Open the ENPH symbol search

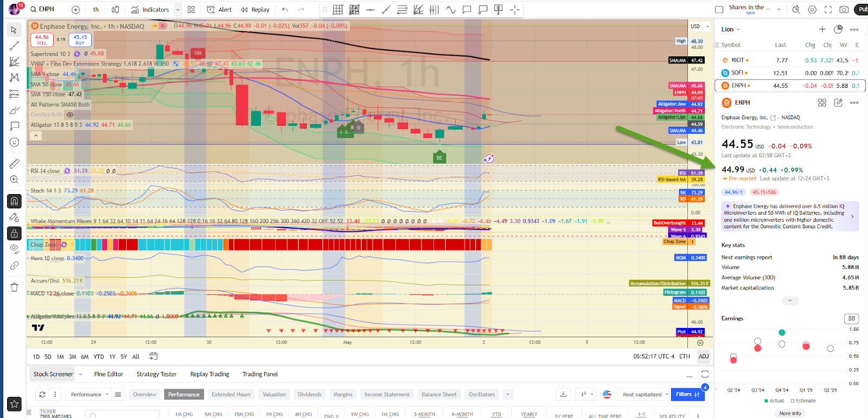coord(42,9)
